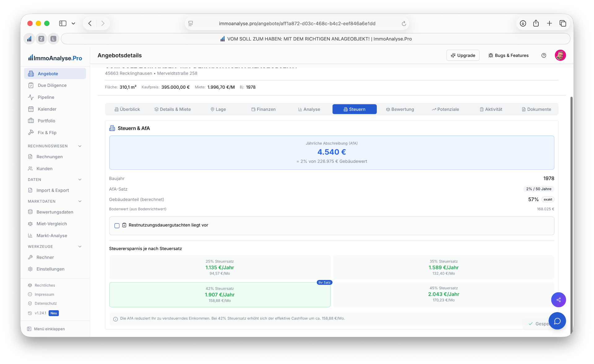Reload the page with refresh icon

coord(404,23)
